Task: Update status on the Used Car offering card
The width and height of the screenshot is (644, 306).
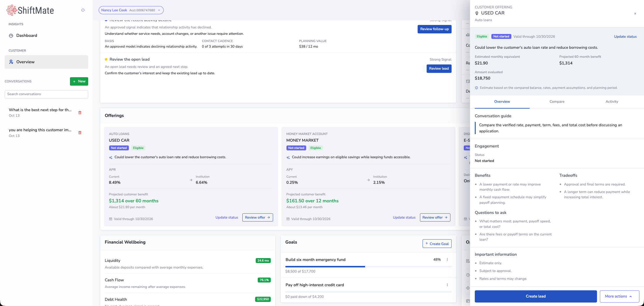Action: point(227,217)
